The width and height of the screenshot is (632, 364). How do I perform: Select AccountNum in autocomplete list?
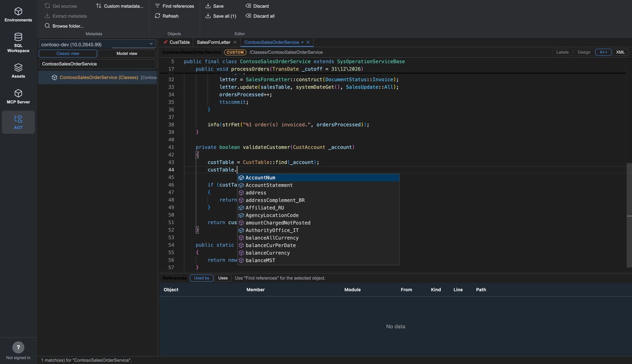[x=318, y=178]
